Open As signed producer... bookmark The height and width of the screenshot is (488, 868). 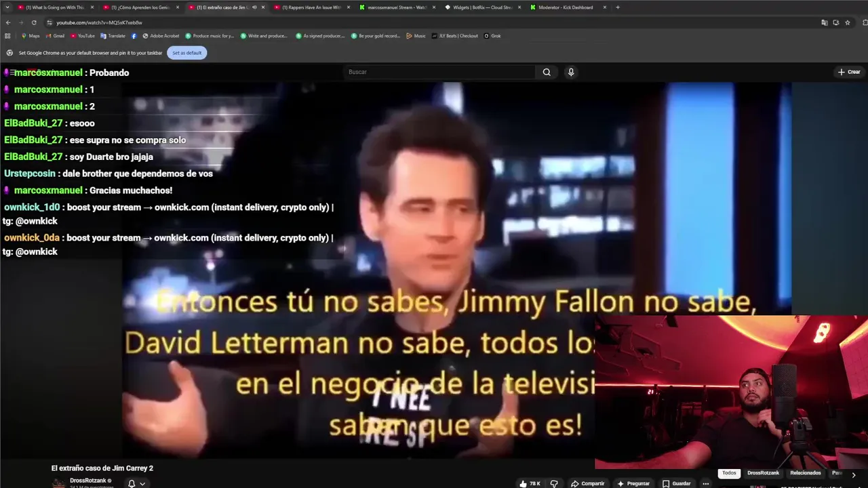tap(320, 36)
